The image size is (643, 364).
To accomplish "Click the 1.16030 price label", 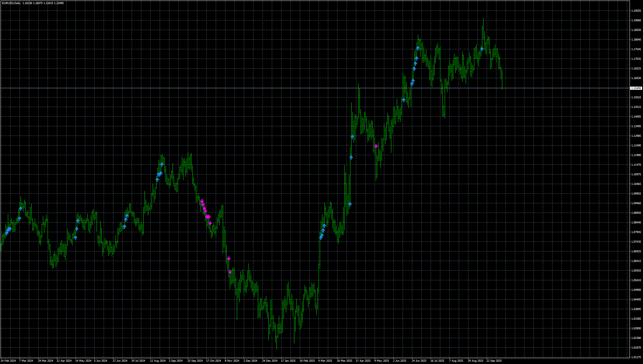I will (636, 78).
